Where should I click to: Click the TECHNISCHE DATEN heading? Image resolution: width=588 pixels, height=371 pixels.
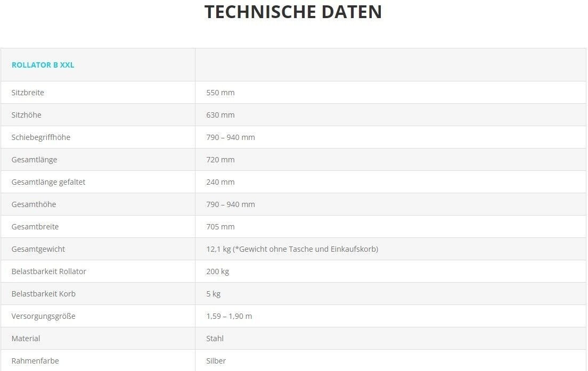tap(293, 12)
